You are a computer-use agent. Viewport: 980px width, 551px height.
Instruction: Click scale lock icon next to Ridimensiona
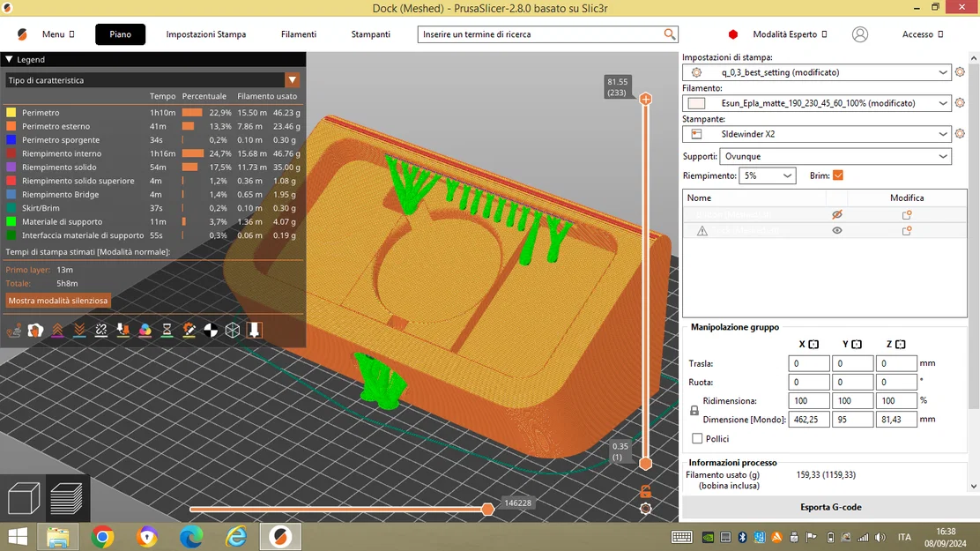[x=694, y=410]
